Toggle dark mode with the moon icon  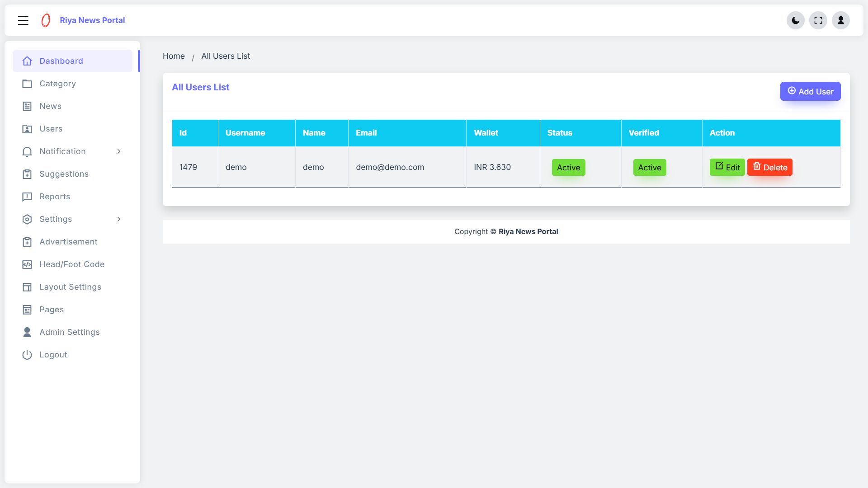pyautogui.click(x=795, y=20)
